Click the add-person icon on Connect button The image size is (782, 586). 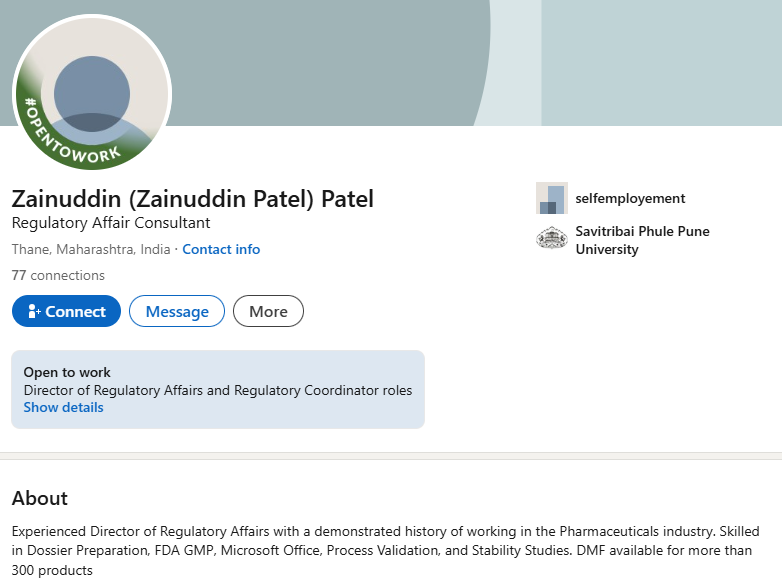(x=34, y=311)
